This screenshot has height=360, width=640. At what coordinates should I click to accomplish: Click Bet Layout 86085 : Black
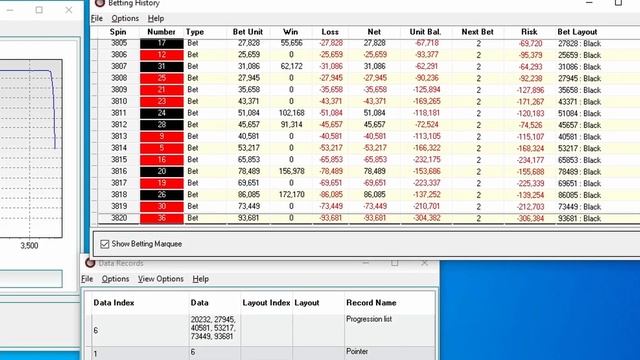coord(580,195)
